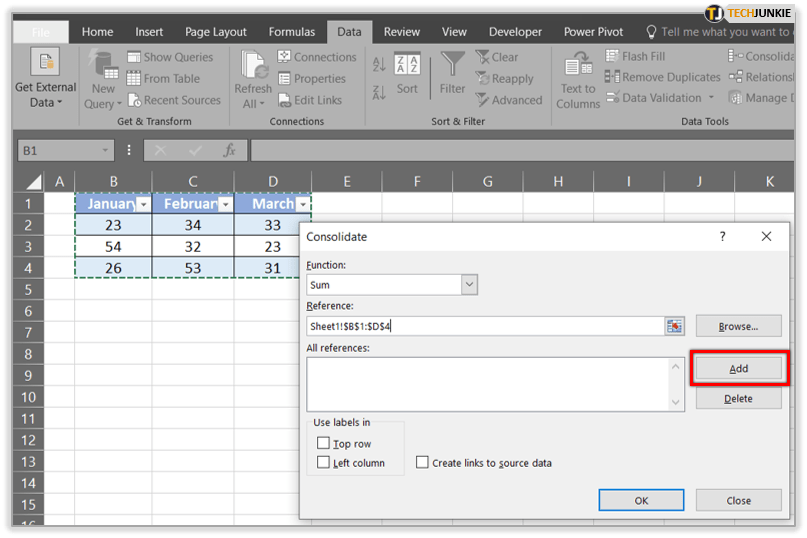The height and width of the screenshot is (538, 807).
Task: Click the Filter funnel icon
Action: pos(453,64)
